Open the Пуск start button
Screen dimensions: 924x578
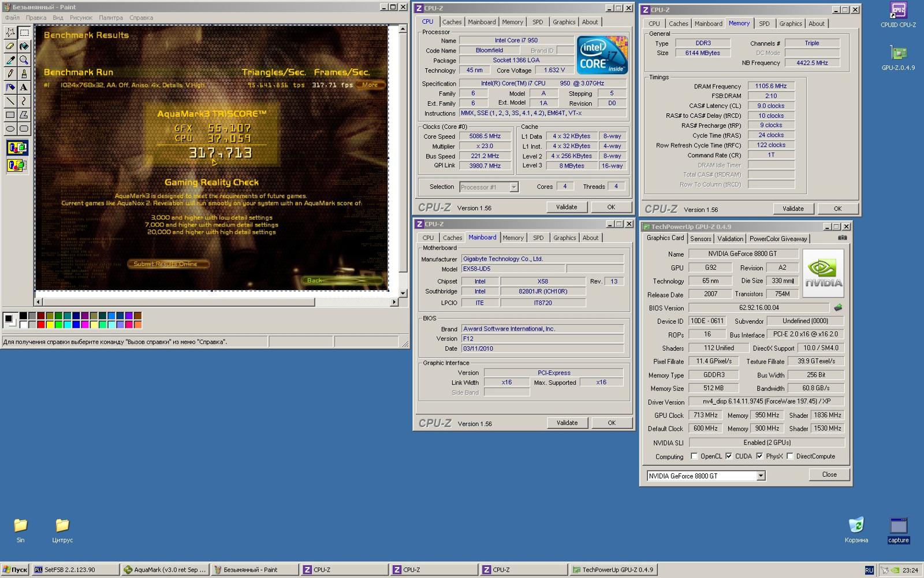pyautogui.click(x=15, y=570)
